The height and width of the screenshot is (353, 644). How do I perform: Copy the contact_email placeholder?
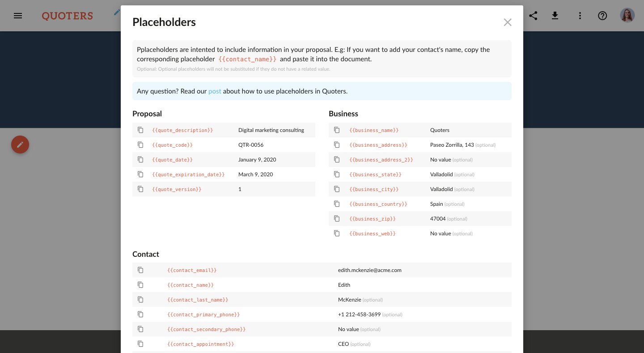pos(140,270)
